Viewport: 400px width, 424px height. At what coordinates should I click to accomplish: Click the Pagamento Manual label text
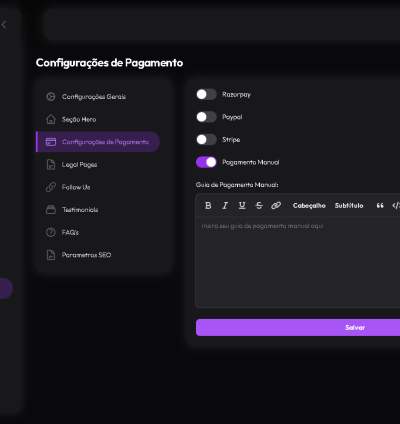point(251,162)
